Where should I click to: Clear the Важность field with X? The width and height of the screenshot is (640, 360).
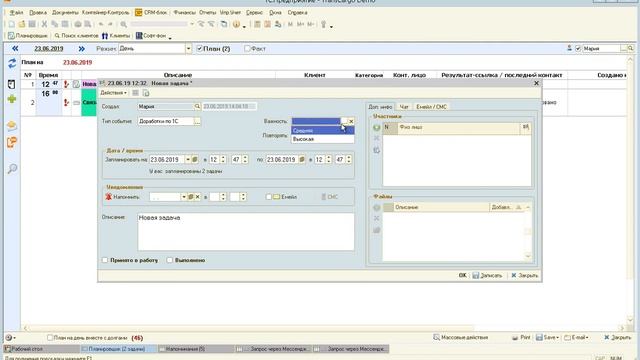point(351,121)
